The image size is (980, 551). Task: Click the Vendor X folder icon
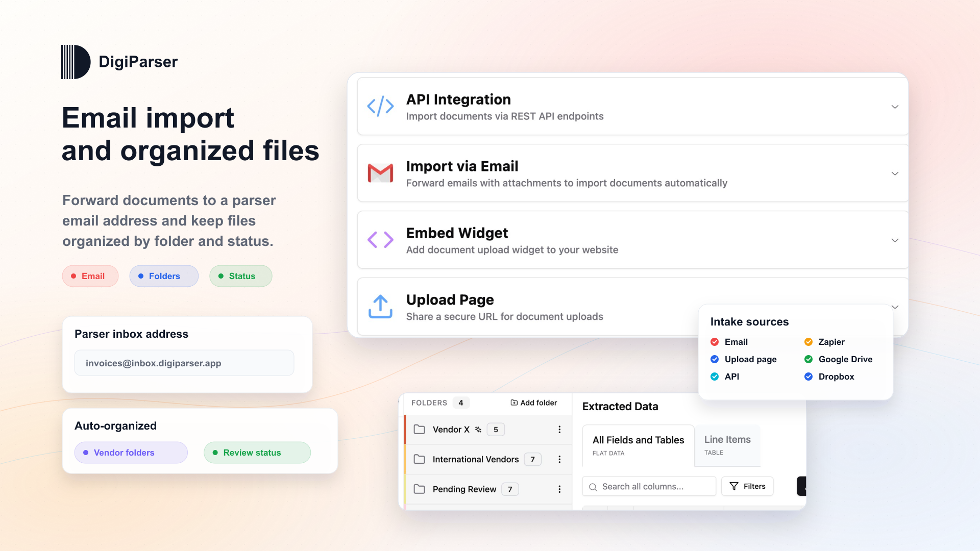[x=419, y=430]
